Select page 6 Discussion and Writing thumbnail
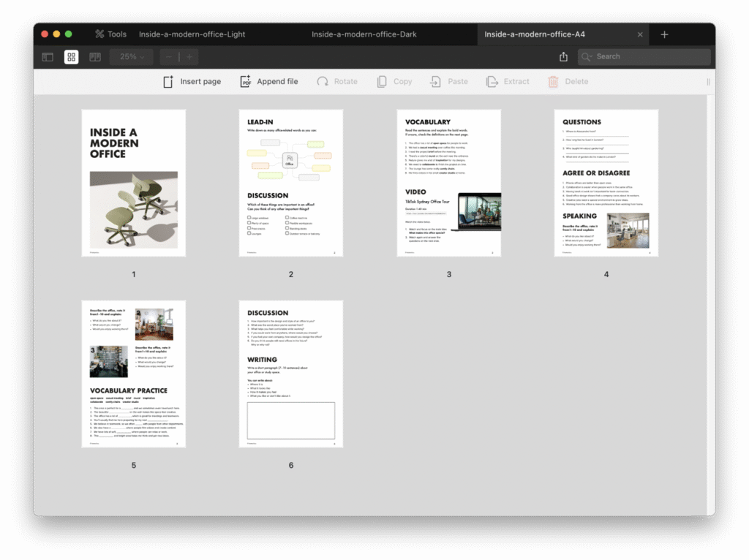 tap(290, 374)
